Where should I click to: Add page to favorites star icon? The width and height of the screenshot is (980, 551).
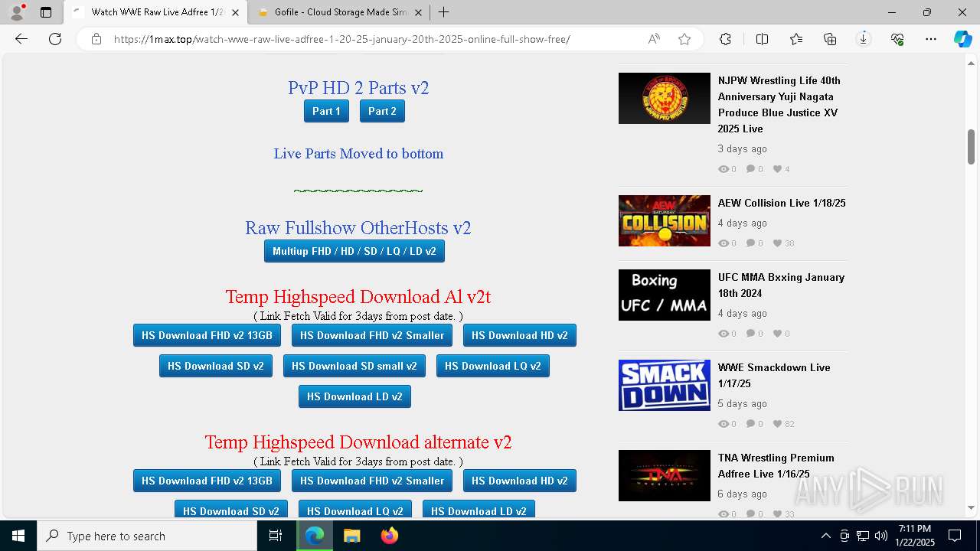coord(684,39)
